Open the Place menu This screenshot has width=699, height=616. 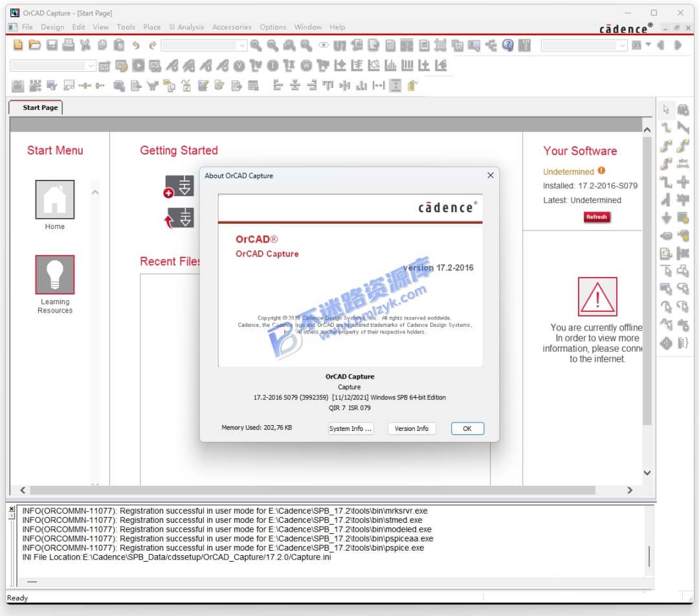(x=151, y=27)
